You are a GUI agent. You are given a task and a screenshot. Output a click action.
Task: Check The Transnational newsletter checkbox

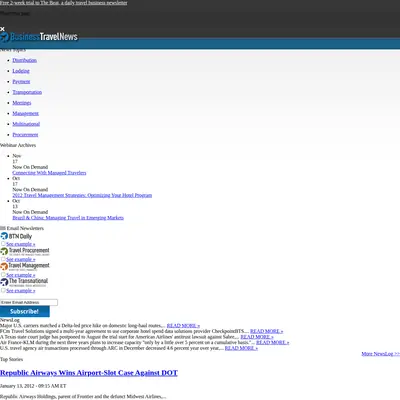[x=3, y=290]
